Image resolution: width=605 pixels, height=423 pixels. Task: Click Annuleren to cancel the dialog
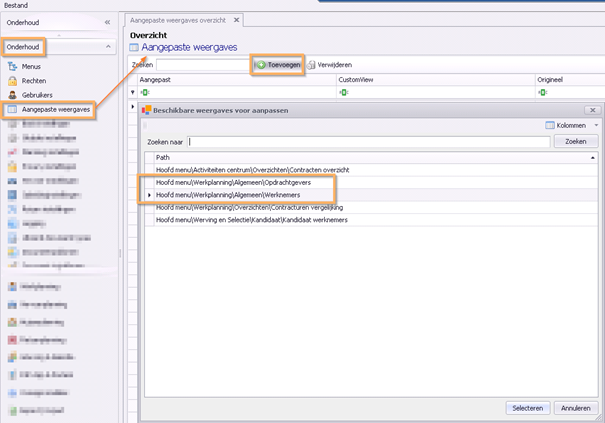(x=575, y=408)
